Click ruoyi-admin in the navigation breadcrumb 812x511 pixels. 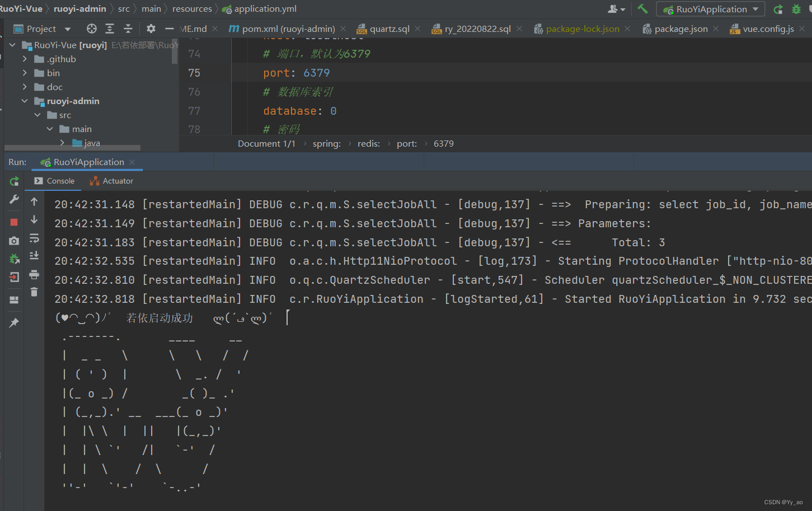point(80,9)
